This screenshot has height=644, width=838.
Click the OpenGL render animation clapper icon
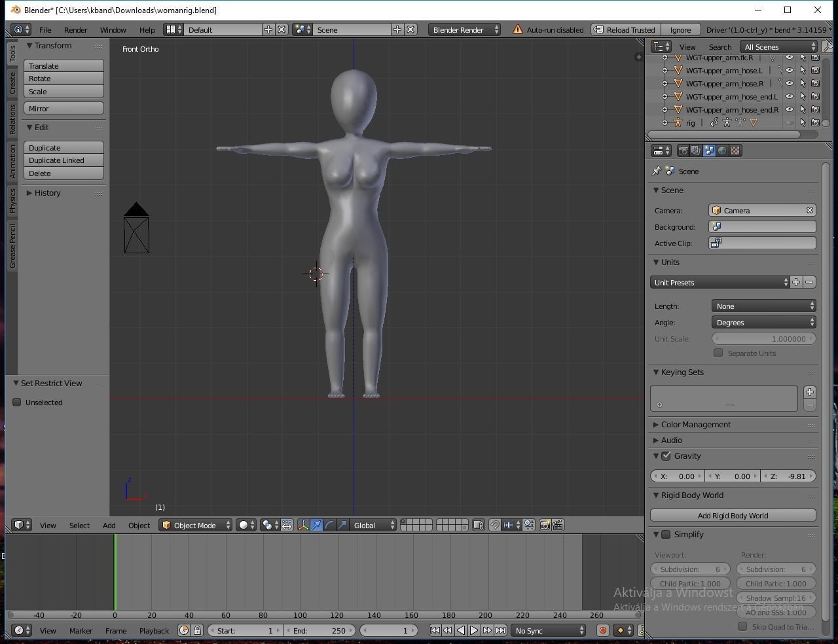558,525
